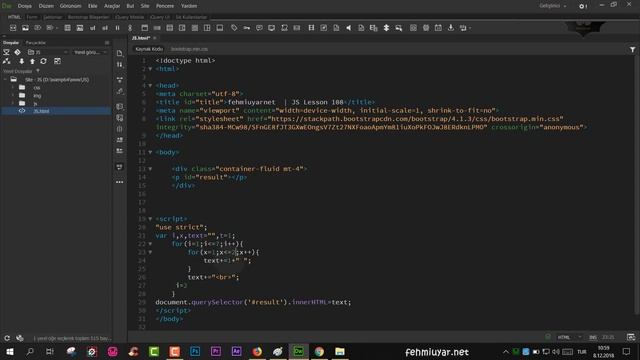Put files to server up-arrow icon
The image size is (640, 360).
[32, 61]
